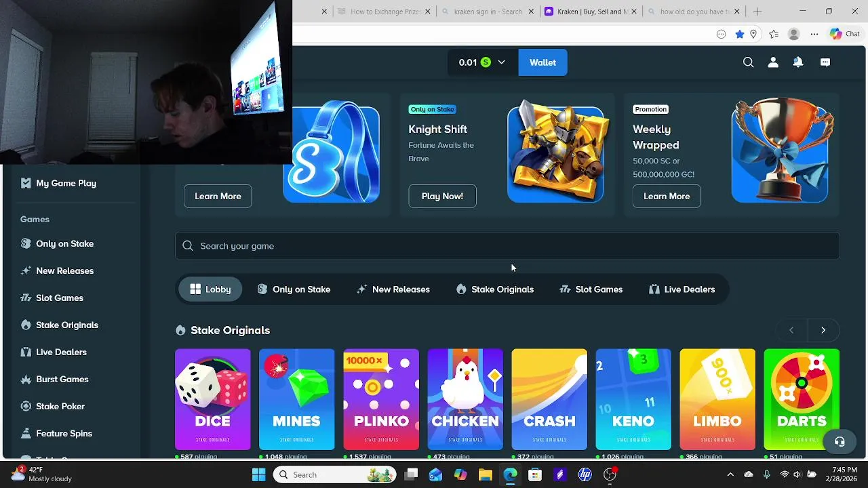Click the location pin icon in address bar
Screen dimensions: 868x488
coord(753,35)
